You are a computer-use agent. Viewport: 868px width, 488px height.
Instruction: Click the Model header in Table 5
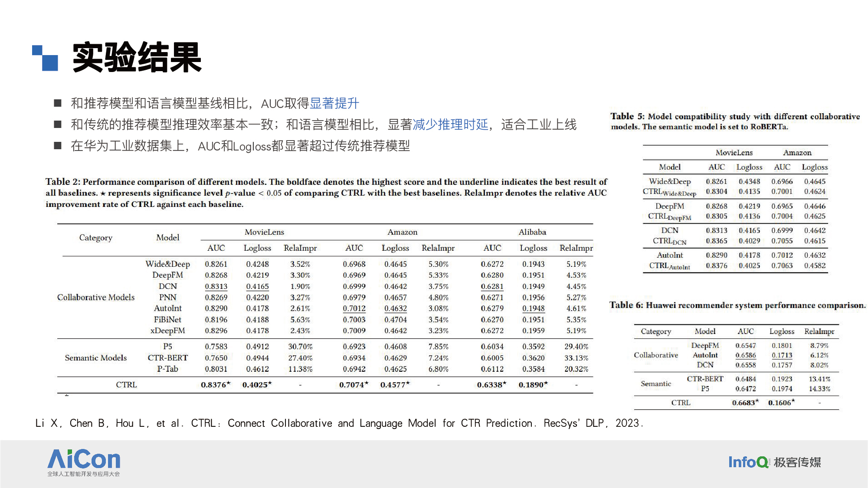pyautogui.click(x=670, y=167)
